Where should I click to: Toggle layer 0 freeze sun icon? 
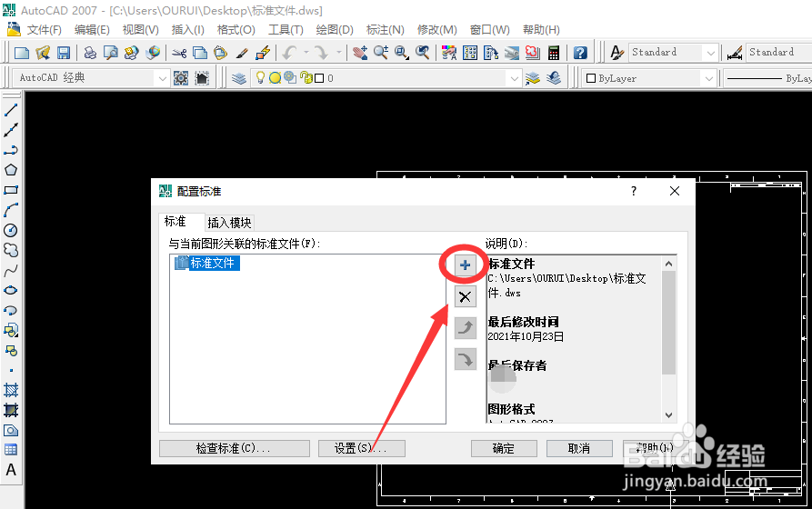tap(275, 77)
